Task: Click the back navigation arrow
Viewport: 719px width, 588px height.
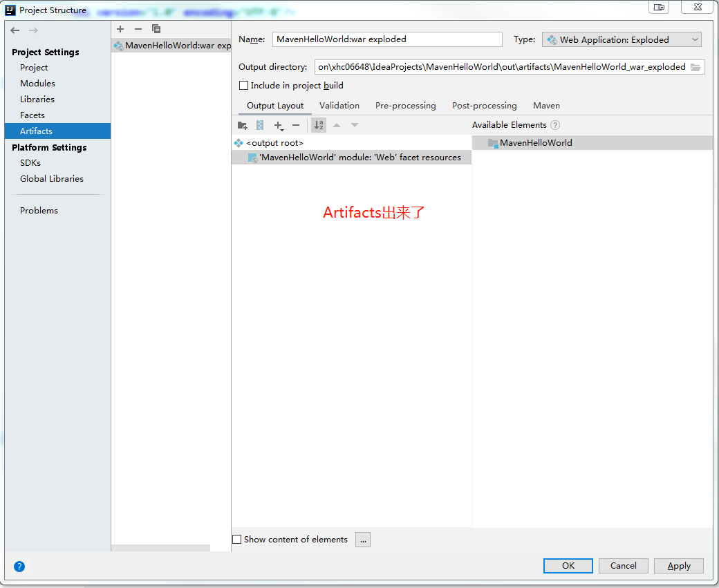Action: tap(15, 30)
